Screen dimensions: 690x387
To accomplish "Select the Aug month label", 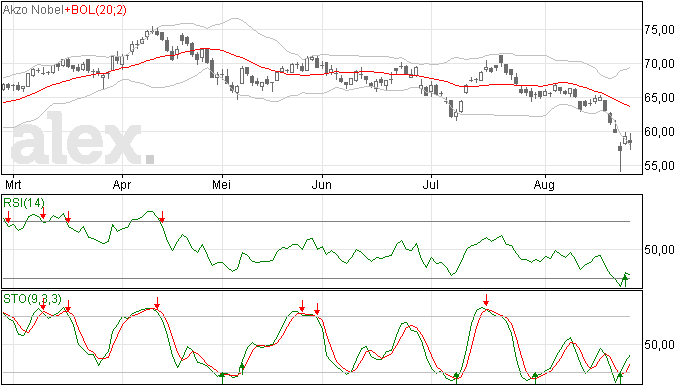I will coord(544,184).
